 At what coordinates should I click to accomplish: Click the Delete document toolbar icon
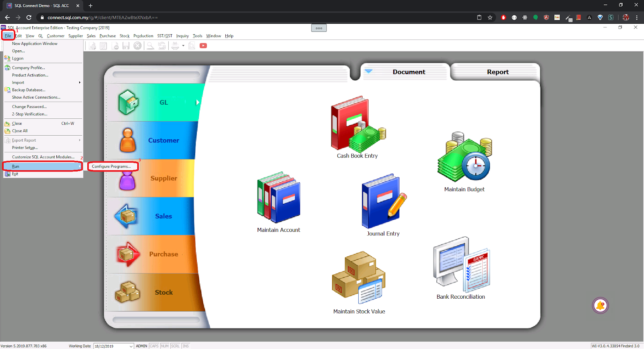116,46
